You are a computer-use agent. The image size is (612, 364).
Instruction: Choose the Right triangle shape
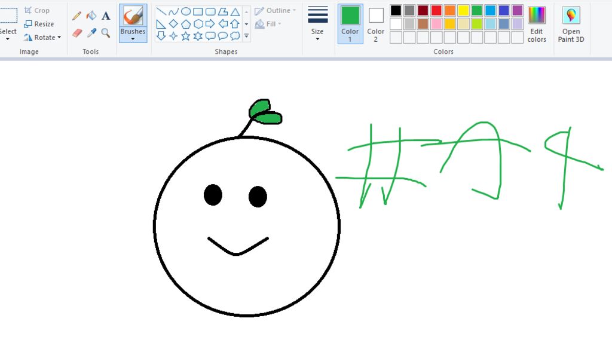pos(161,24)
